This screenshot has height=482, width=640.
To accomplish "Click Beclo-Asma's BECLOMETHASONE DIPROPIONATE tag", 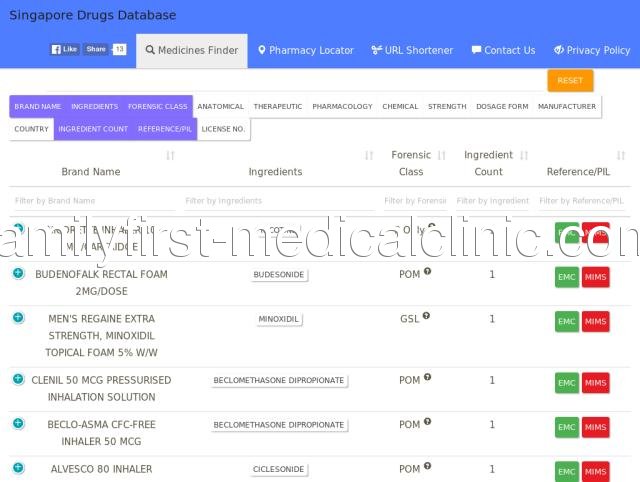I will (279, 425).
